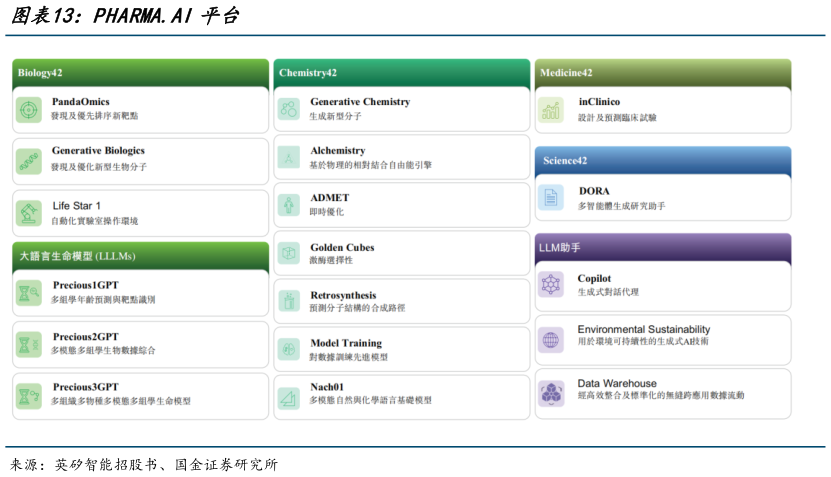Click the description 發現及優先排序新靶點
The width and height of the screenshot is (831, 477).
[x=94, y=116]
